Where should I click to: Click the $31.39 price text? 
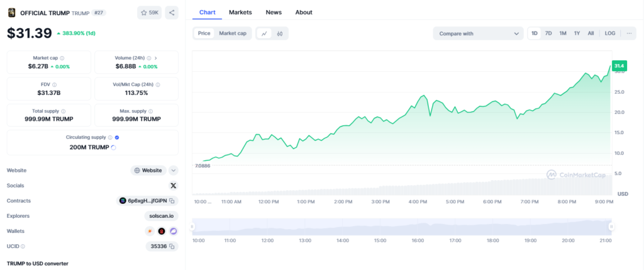pos(29,33)
